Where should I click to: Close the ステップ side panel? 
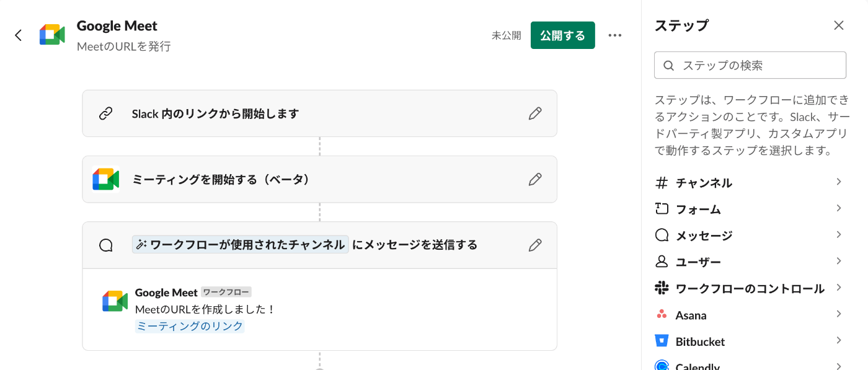(839, 25)
